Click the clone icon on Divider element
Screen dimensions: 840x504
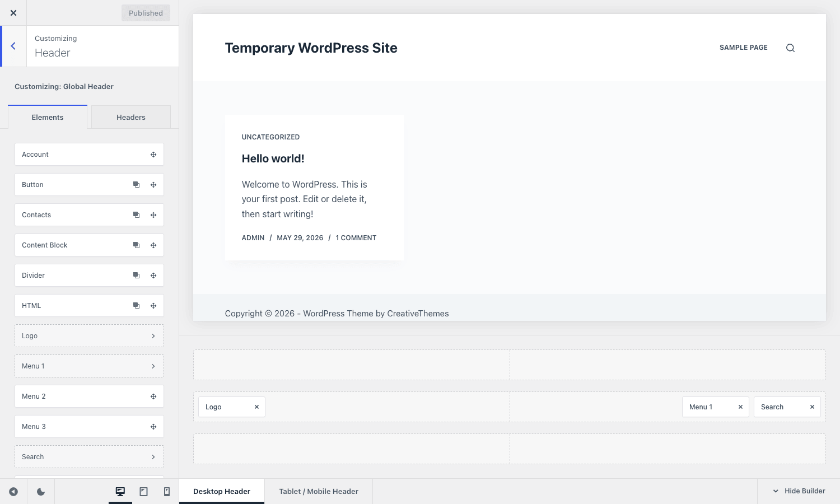point(136,276)
